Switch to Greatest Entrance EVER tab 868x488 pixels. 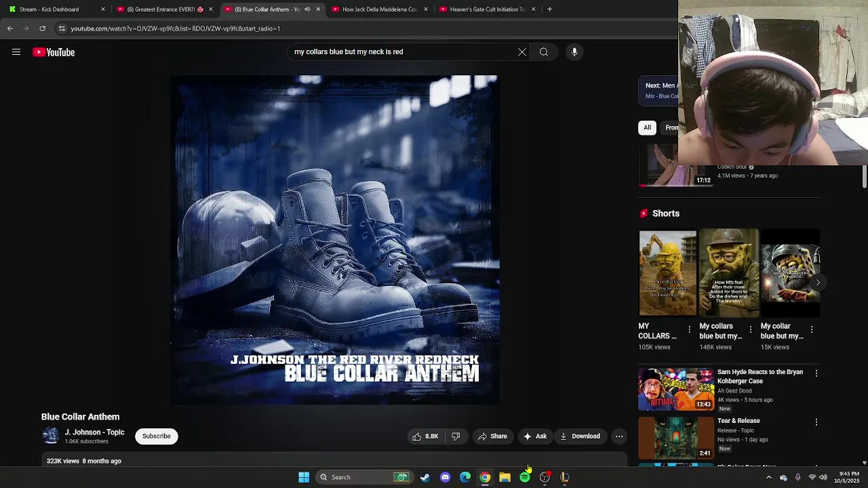165,9
